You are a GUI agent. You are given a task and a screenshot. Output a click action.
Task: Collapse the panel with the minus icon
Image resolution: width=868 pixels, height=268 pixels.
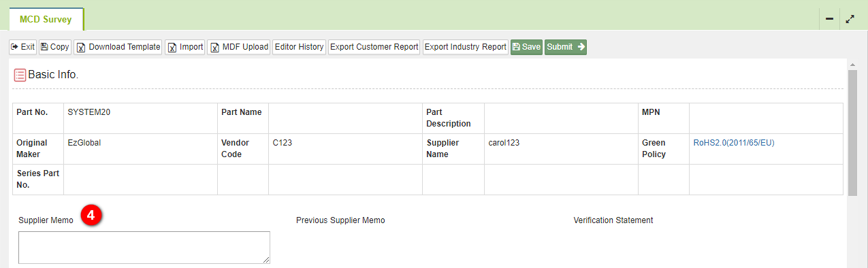coord(829,19)
